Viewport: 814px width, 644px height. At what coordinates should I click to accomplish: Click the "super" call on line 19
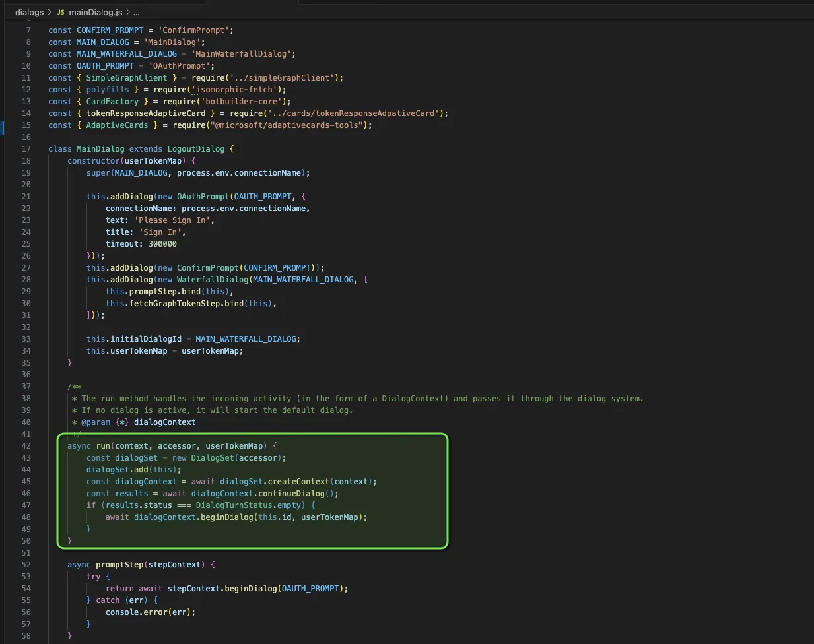[98, 173]
